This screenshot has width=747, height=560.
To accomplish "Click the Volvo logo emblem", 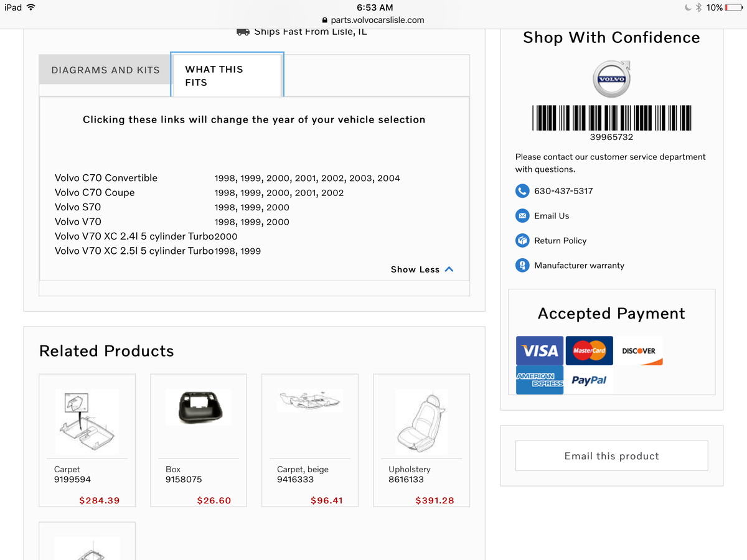I will pyautogui.click(x=611, y=78).
